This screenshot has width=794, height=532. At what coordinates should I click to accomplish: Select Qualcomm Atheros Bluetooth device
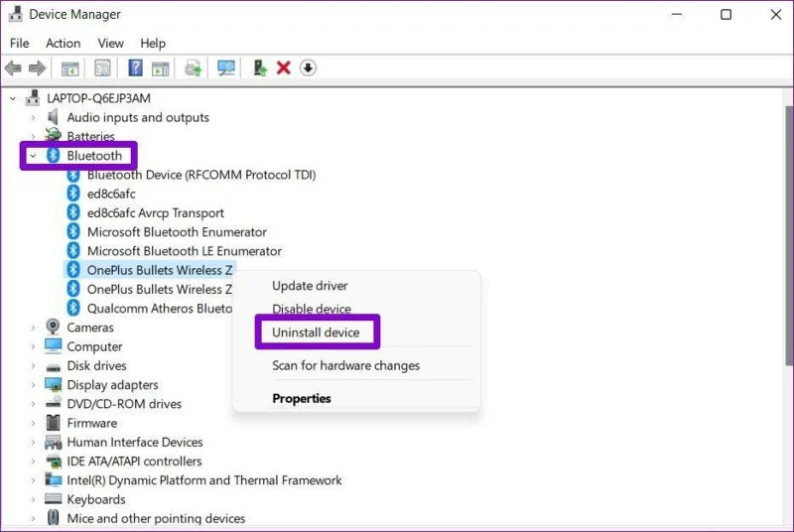pyautogui.click(x=160, y=309)
